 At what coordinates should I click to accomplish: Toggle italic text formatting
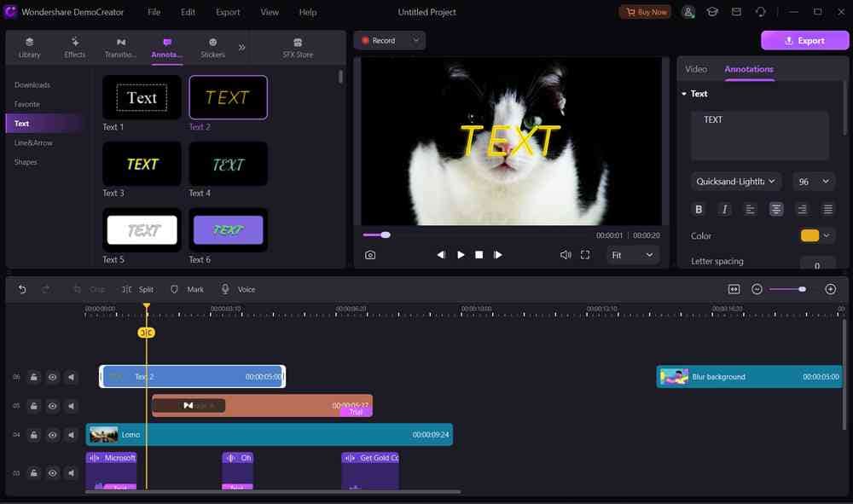click(x=724, y=209)
